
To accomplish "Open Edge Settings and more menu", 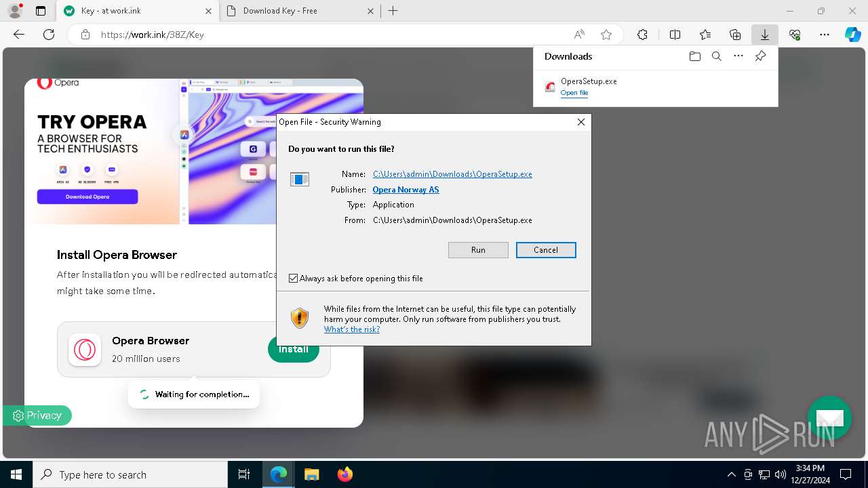I will 825,35.
